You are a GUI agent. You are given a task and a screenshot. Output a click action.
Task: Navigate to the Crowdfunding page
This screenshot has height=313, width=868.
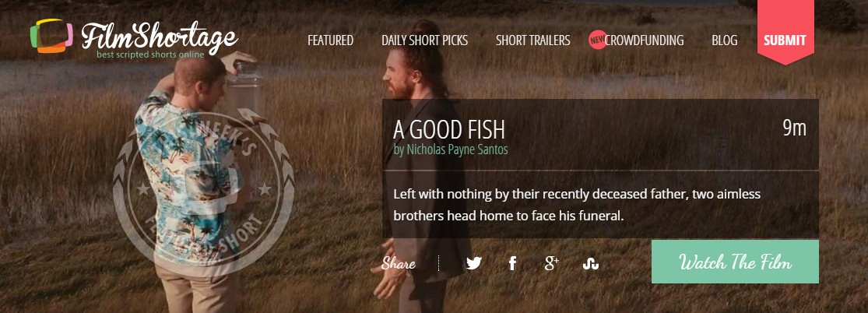[x=645, y=40]
